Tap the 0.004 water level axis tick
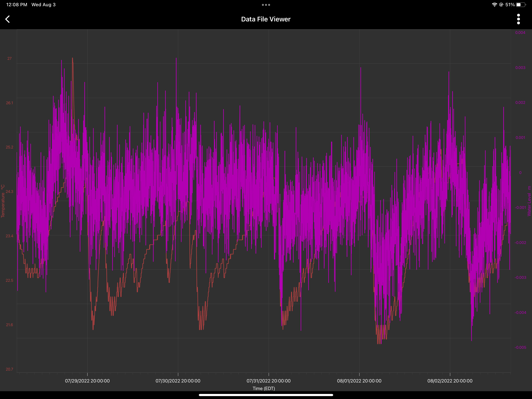The image size is (532, 399). 520,33
